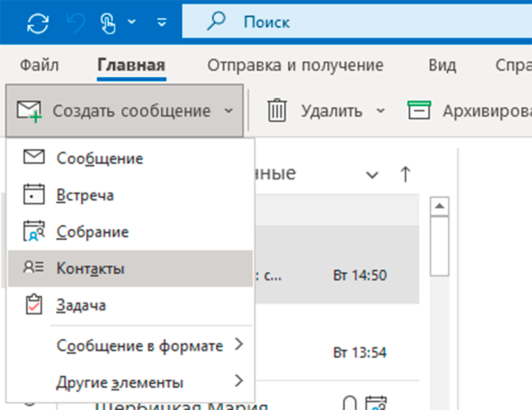Image resolution: width=532 pixels, height=410 pixels.
Task: Open the Файл menu
Action: tap(39, 65)
